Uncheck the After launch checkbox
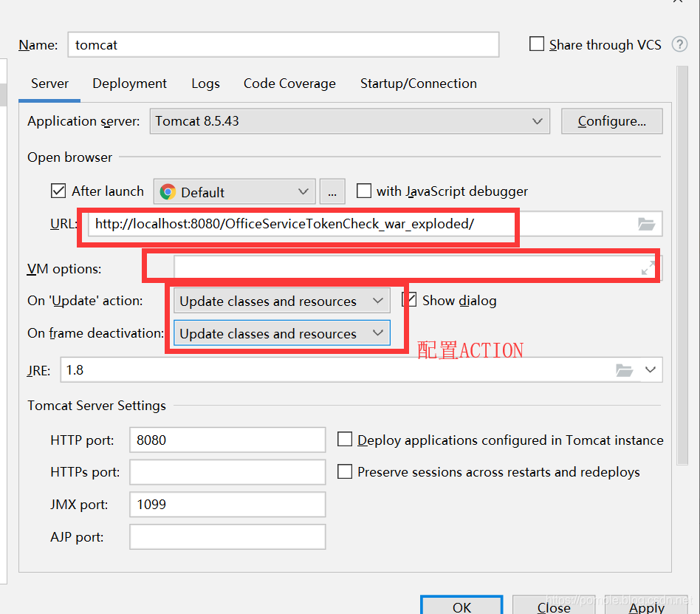Viewport: 700px width, 614px height. point(58,191)
